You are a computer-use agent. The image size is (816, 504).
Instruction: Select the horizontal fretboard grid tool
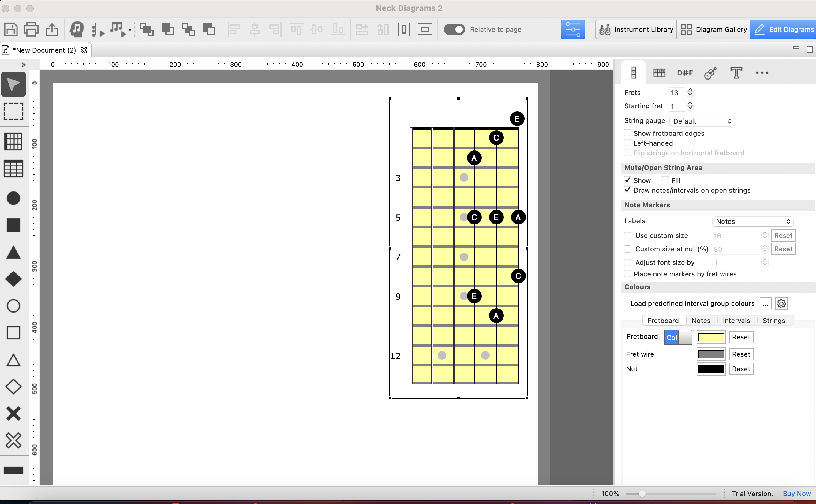[13, 169]
